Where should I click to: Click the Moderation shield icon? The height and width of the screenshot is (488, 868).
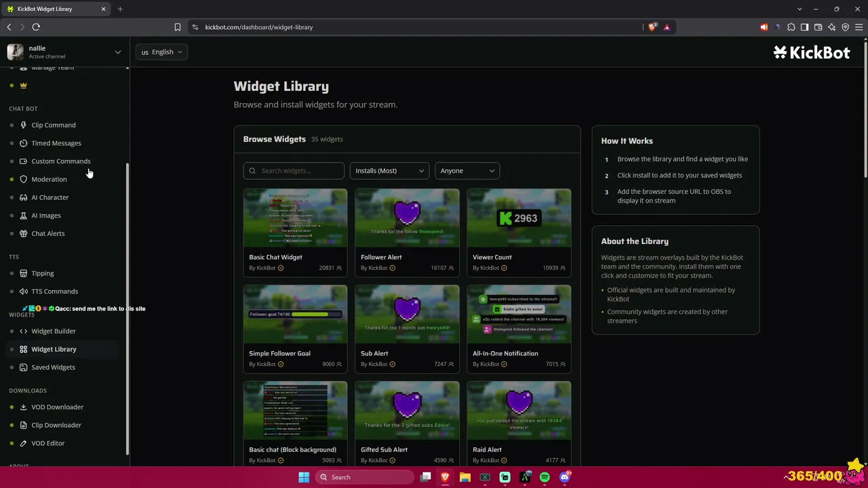[24, 179]
